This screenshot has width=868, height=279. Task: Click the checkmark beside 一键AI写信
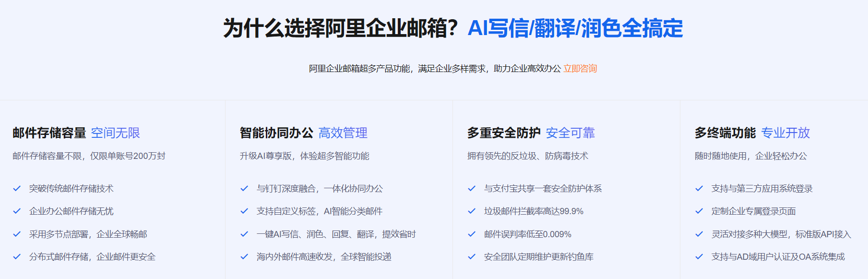pos(244,234)
